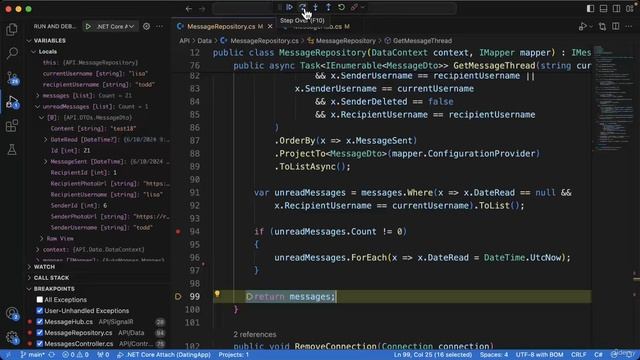Image resolution: width=640 pixels, height=360 pixels.
Task: Click the Step Over debug button
Action: 302,7
